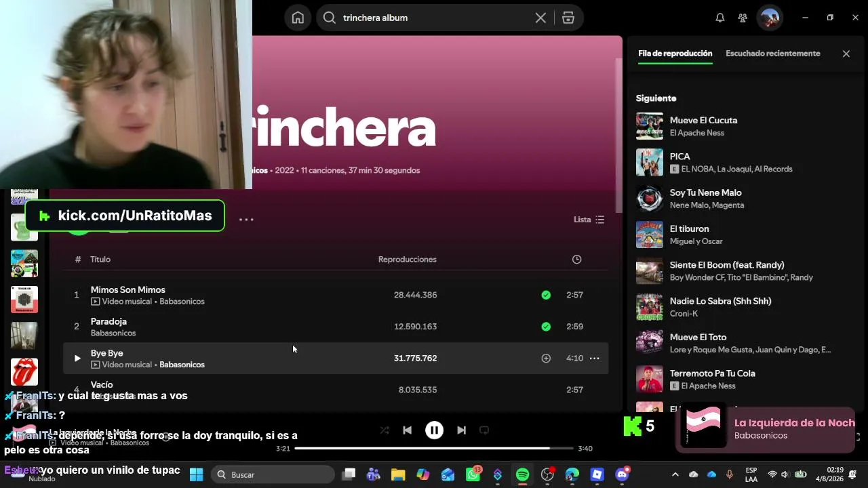The width and height of the screenshot is (868, 488).
Task: Skip to the previous track
Action: tap(407, 430)
